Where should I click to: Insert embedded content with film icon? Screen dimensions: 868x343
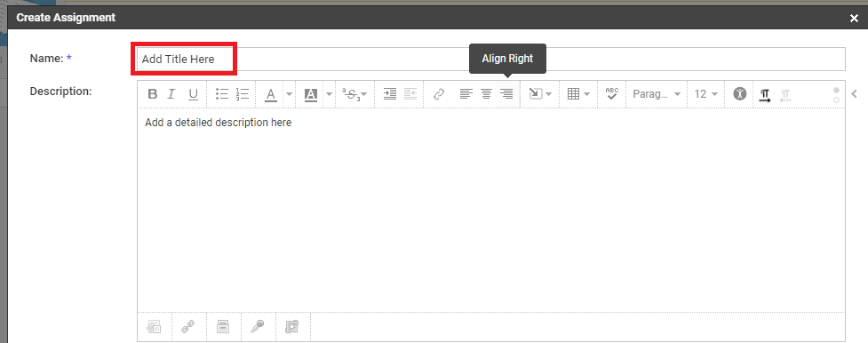[291, 327]
